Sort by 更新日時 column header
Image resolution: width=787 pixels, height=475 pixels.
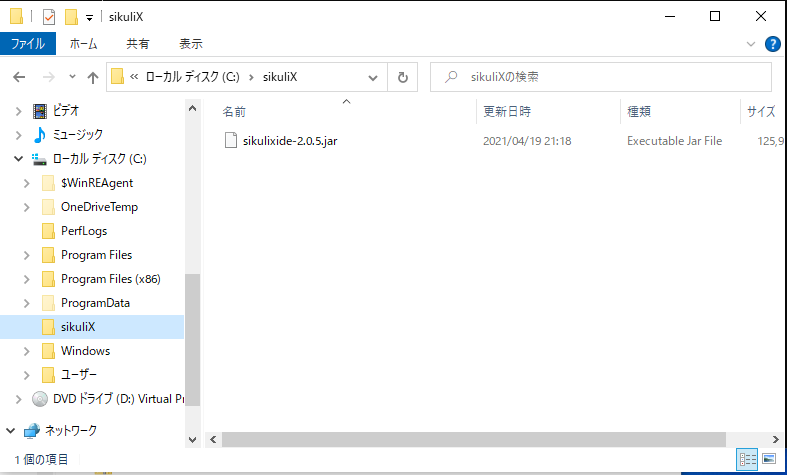pos(507,111)
